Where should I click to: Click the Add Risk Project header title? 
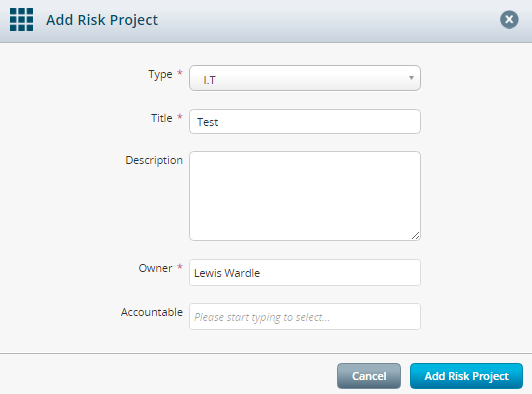[102, 20]
